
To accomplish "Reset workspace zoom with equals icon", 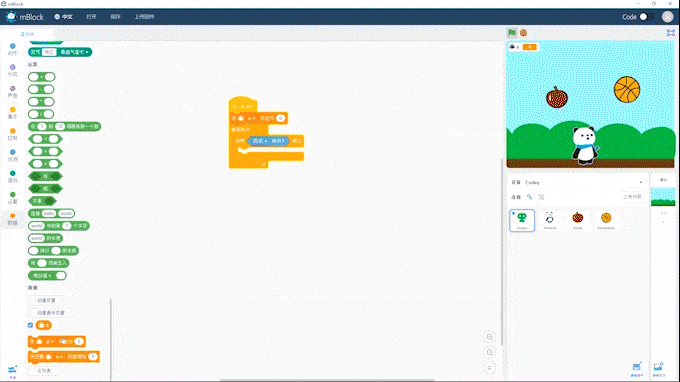I will (490, 368).
